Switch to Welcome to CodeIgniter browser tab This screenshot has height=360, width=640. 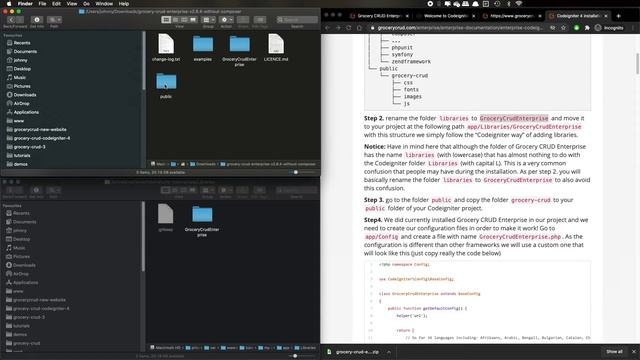pyautogui.click(x=446, y=16)
